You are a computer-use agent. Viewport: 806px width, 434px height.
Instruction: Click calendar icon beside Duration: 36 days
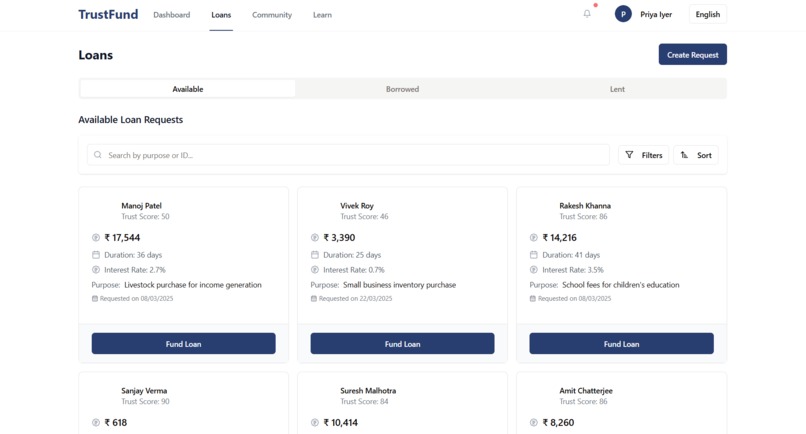tap(96, 255)
